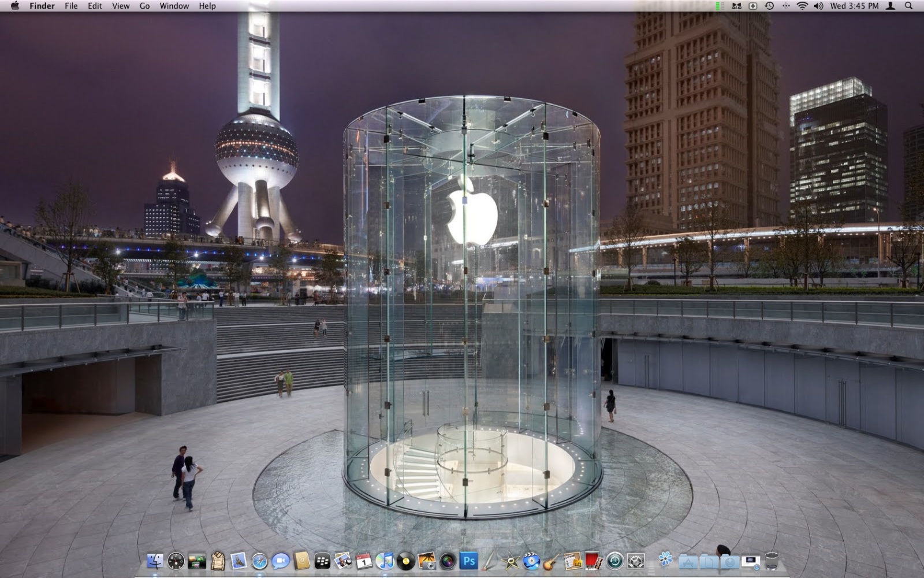This screenshot has width=924, height=578.
Task: Open Address Book from the Dock
Action: point(301,561)
